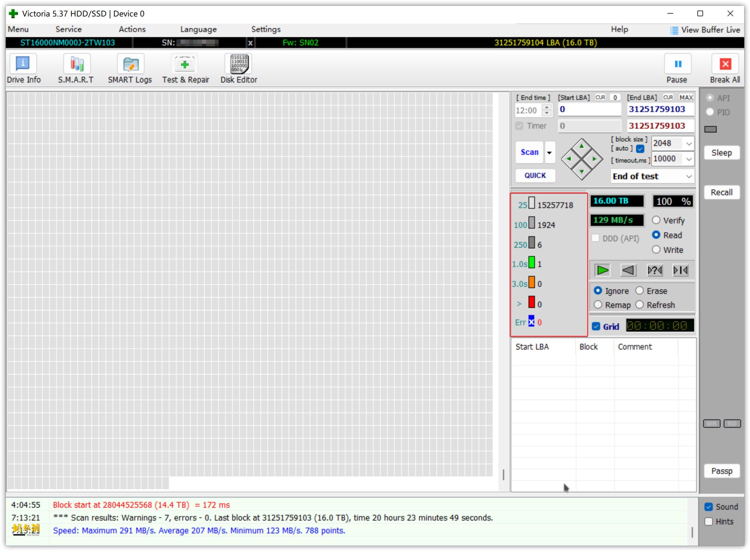Choose the Remap error action
750x560 pixels.
click(598, 305)
